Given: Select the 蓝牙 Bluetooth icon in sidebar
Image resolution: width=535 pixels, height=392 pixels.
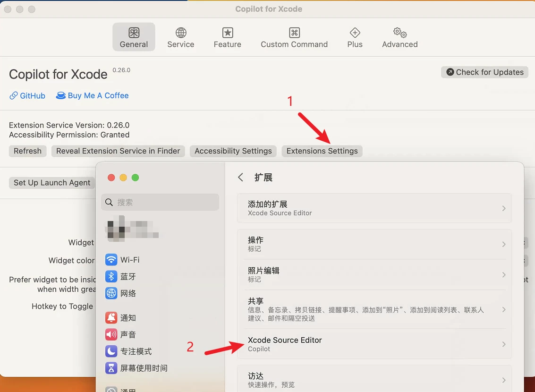Looking at the screenshot, I should pyautogui.click(x=111, y=276).
